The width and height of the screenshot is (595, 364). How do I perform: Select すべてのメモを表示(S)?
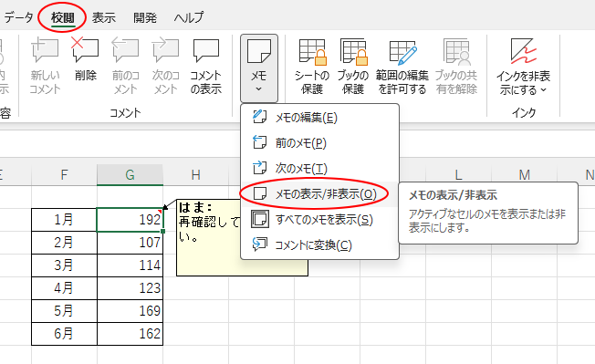click(320, 220)
